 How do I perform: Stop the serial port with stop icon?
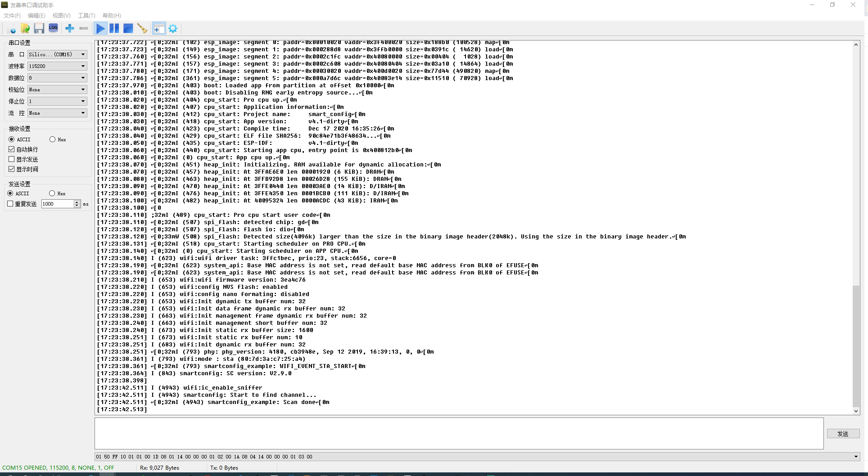click(x=128, y=28)
